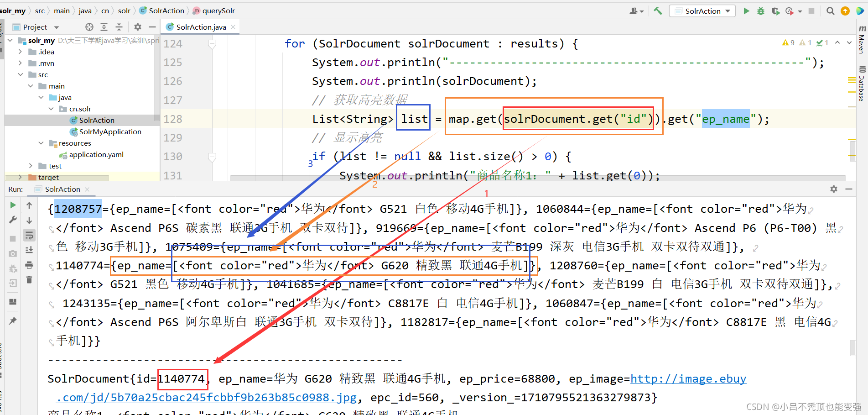Image resolution: width=868 pixels, height=415 pixels.
Task: Open Maven side tool window
Action: [862, 39]
